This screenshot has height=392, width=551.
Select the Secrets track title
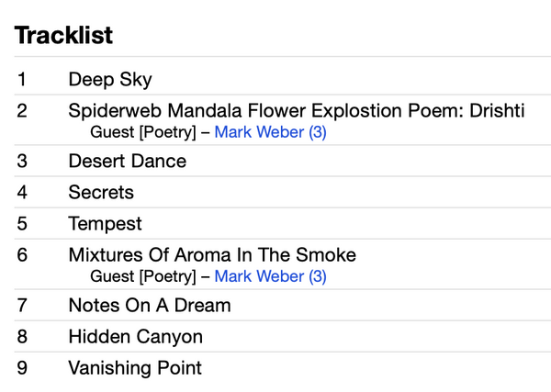pos(101,193)
